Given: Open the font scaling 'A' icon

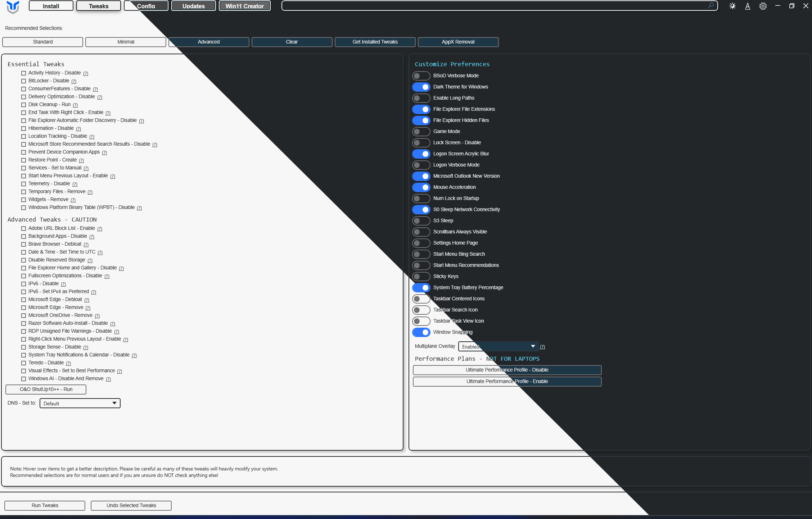Looking at the screenshot, I should tap(748, 6).
